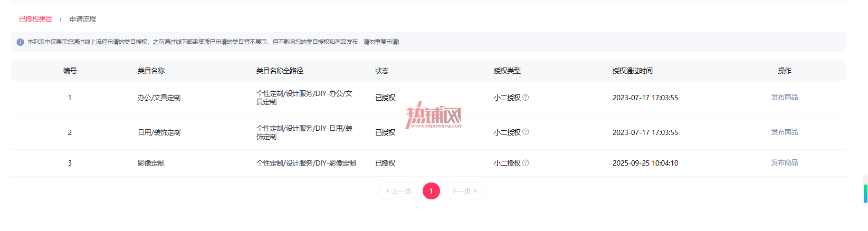Click the green scrollbar indicator at right edge
This screenshot has height=231, width=868.
pos(866,194)
